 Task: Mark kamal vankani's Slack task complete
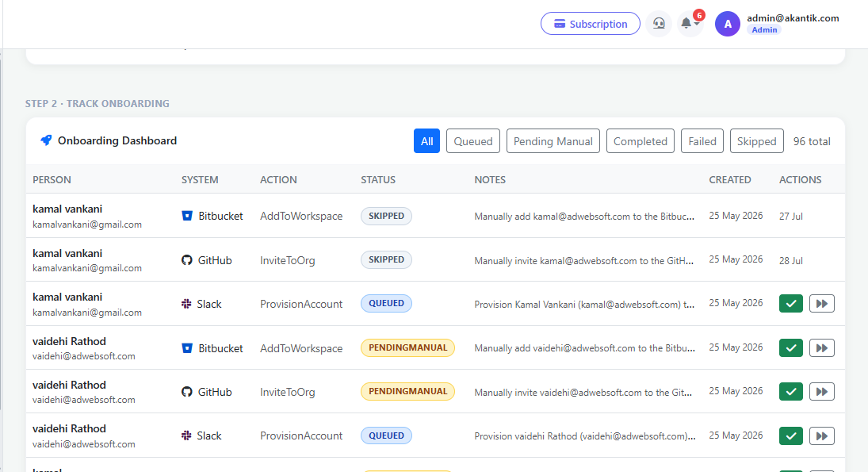791,304
